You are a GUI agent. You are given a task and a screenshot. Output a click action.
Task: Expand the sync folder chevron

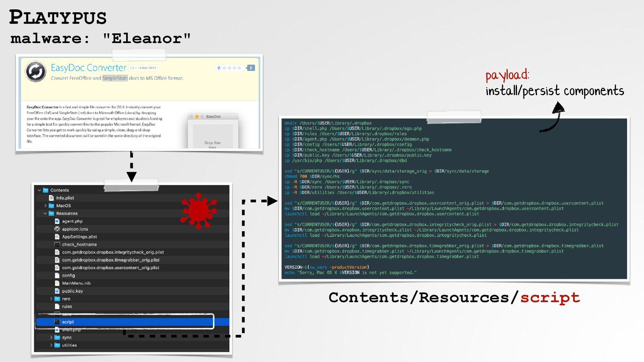(51, 337)
